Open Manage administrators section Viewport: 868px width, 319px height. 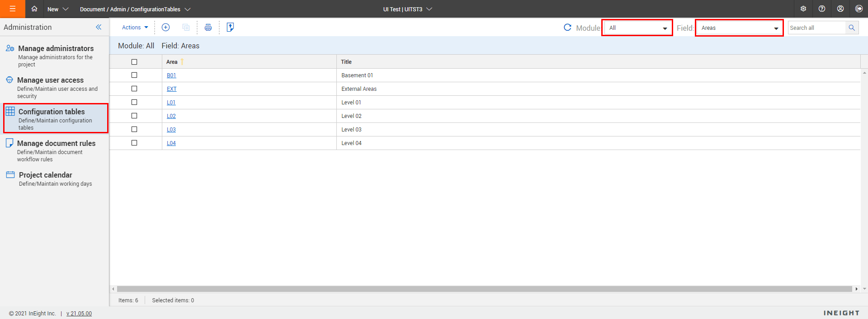(55, 56)
